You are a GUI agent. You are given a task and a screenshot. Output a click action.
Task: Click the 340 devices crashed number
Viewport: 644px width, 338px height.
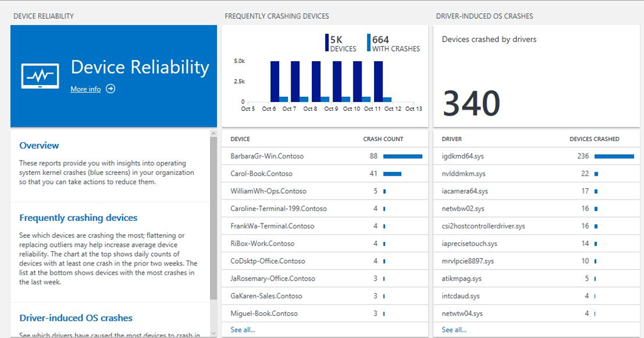472,103
